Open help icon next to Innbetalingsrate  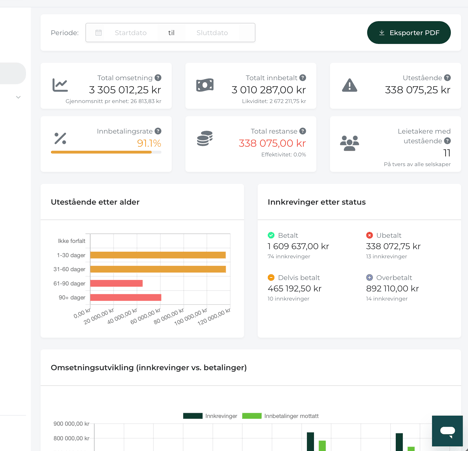click(x=158, y=131)
